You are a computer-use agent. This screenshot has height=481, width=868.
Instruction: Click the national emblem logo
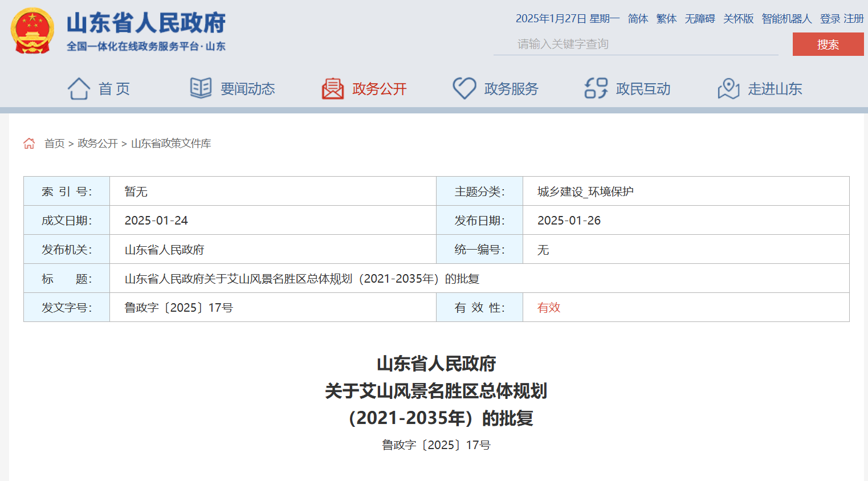[x=32, y=31]
